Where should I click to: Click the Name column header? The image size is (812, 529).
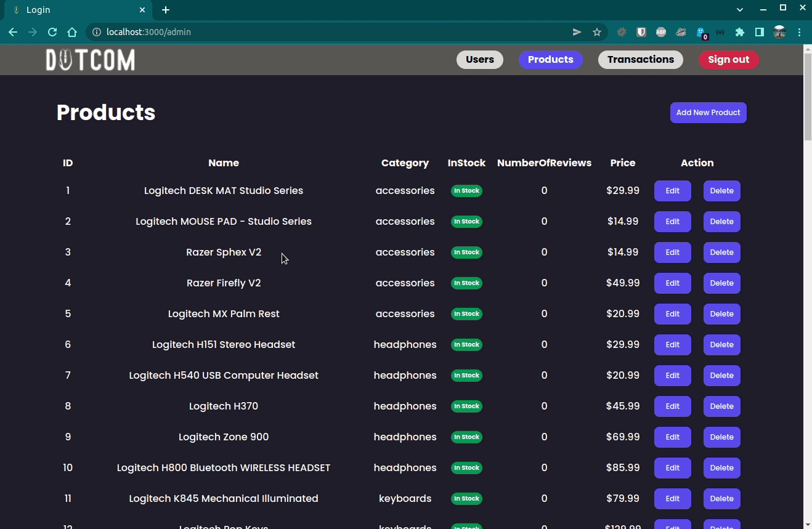click(224, 163)
